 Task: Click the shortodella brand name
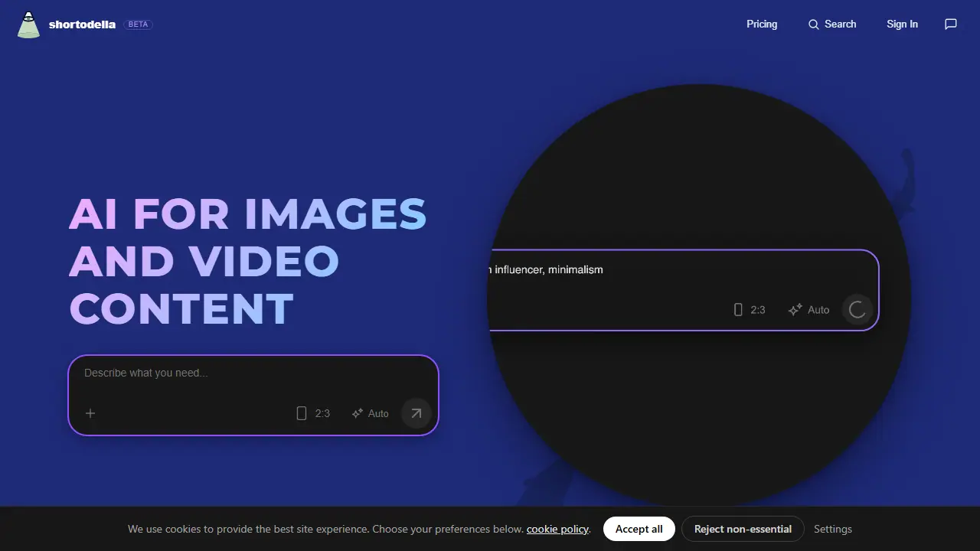click(82, 24)
